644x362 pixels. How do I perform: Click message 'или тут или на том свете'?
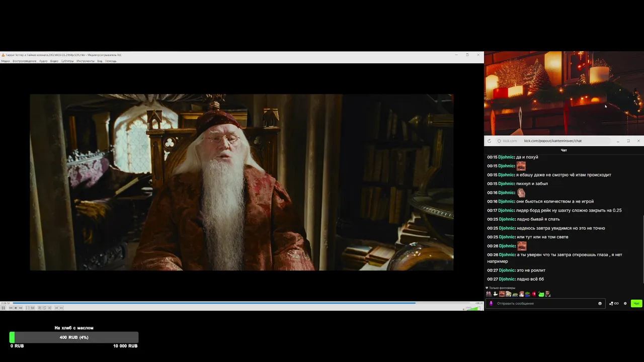542,237
